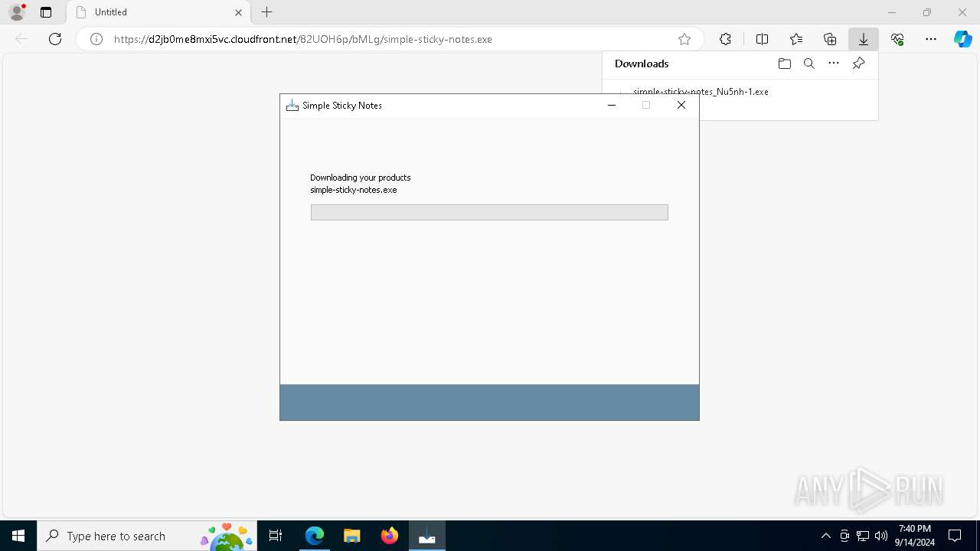
Task: Pin the Downloads panel
Action: click(858, 64)
